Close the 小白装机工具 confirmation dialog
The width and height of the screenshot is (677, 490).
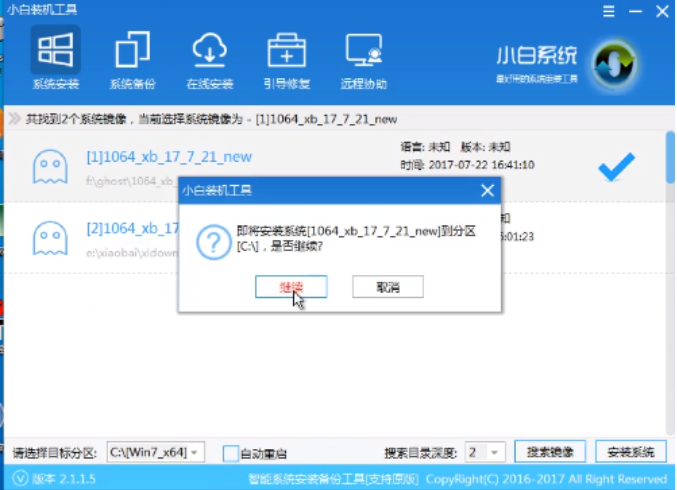pyautogui.click(x=487, y=189)
